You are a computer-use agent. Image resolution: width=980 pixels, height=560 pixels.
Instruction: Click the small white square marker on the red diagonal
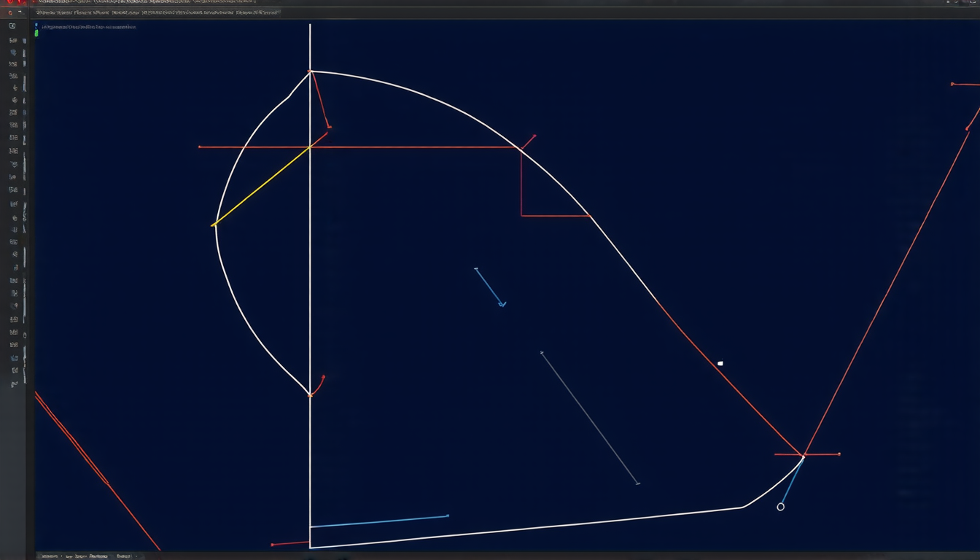coord(720,363)
